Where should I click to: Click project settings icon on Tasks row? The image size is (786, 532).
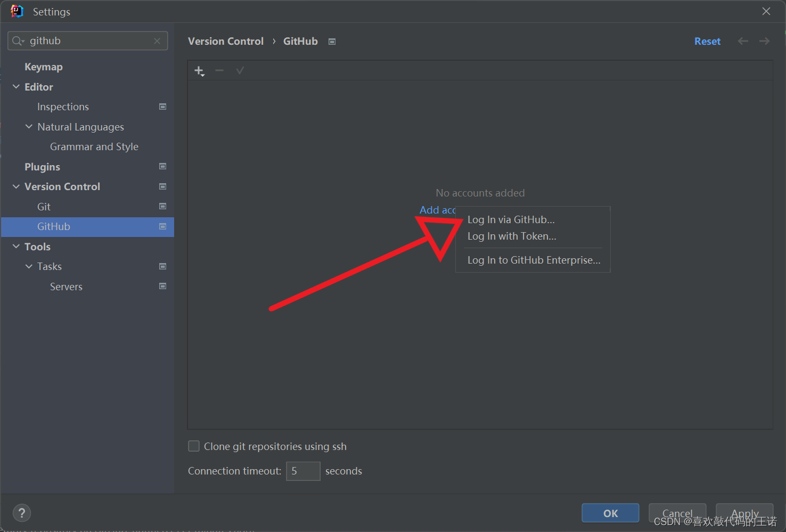point(163,266)
